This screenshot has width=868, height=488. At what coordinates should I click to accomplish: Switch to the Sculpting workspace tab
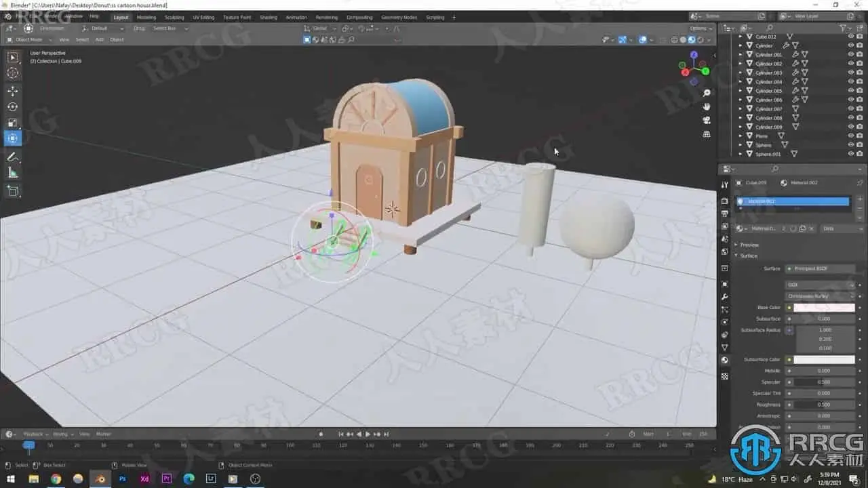pos(174,17)
